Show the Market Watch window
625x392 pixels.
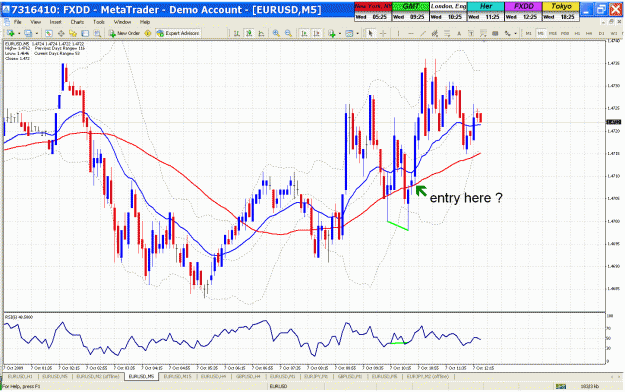tap(49, 33)
